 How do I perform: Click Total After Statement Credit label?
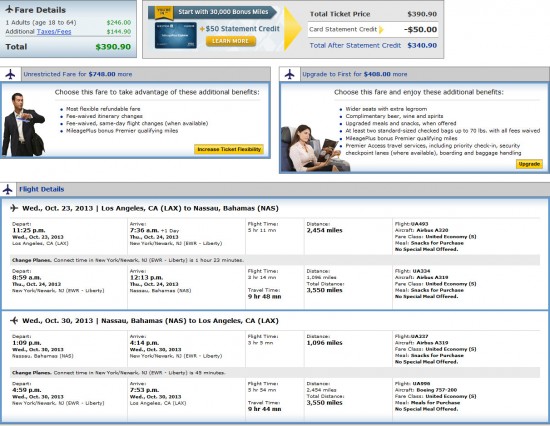355,45
